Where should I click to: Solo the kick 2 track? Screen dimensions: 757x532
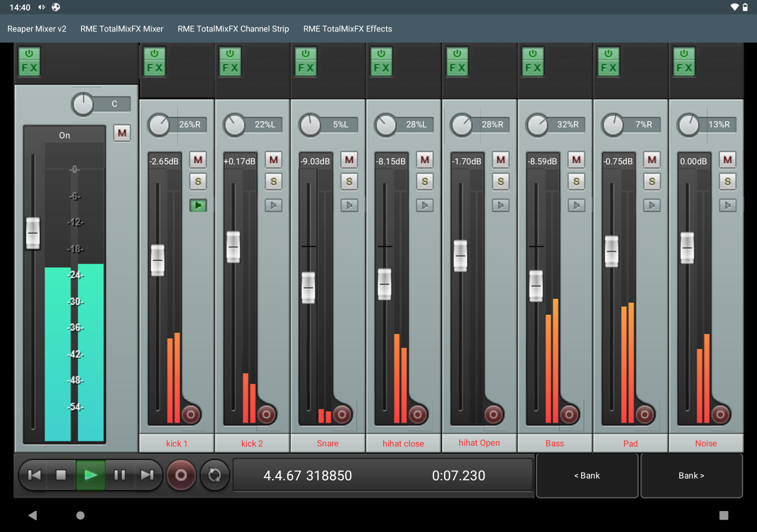tap(273, 181)
